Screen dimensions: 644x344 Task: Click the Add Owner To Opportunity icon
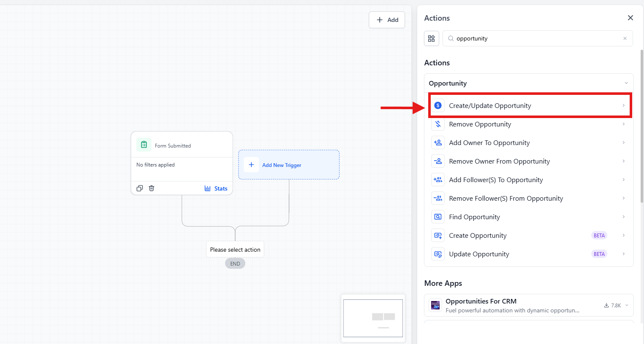(438, 142)
